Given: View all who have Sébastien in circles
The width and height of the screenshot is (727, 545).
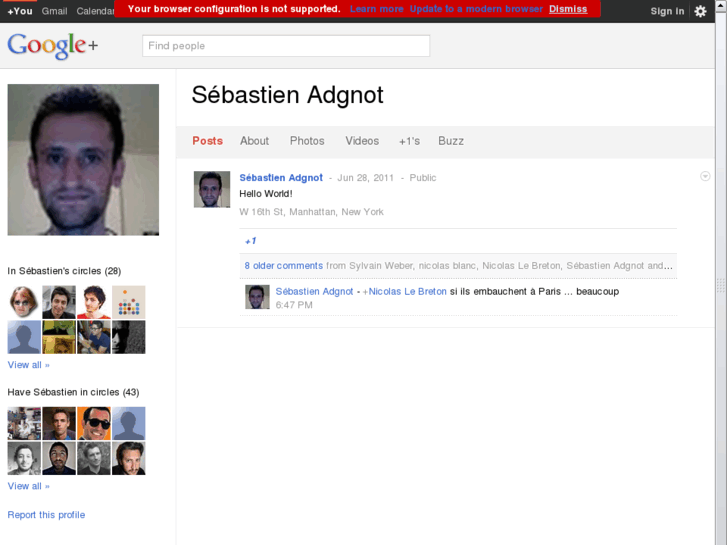Looking at the screenshot, I should click(28, 486).
